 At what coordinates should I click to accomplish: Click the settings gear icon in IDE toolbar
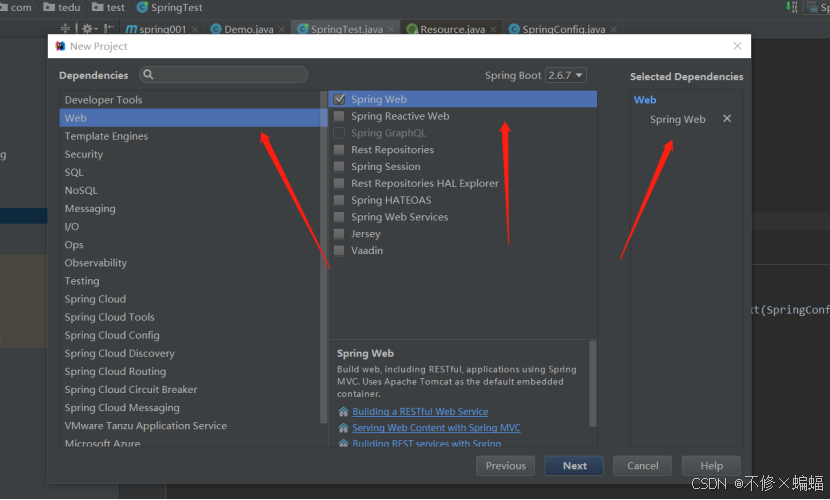tap(87, 29)
